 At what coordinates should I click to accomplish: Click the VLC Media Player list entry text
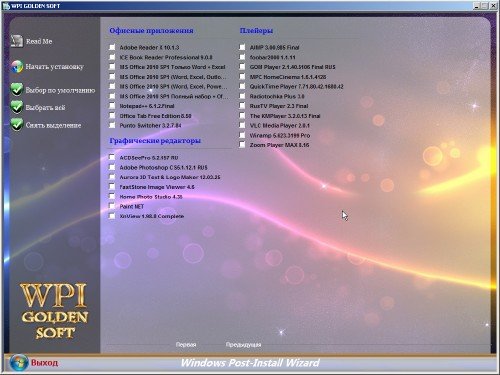click(280, 125)
